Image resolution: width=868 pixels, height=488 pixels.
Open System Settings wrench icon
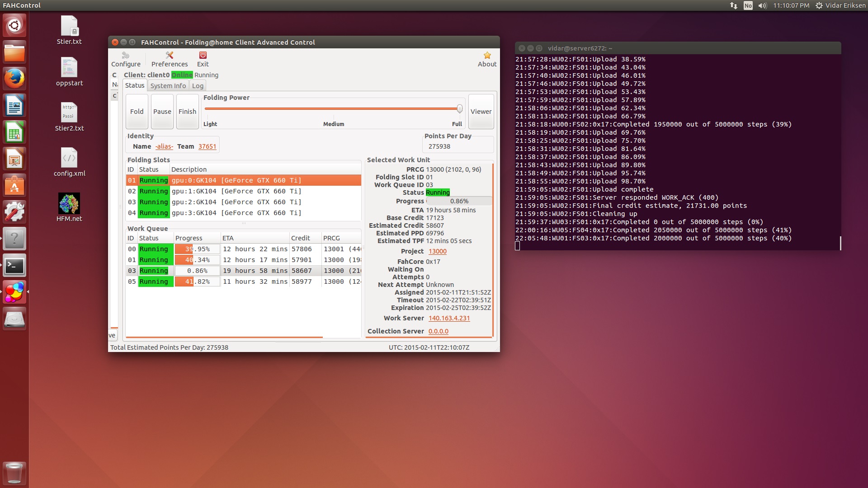(14, 212)
